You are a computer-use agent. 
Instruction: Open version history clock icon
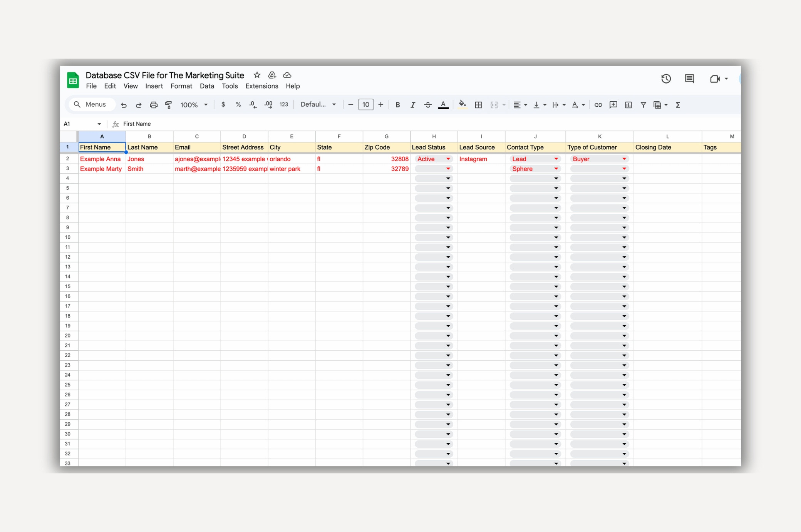(666, 79)
